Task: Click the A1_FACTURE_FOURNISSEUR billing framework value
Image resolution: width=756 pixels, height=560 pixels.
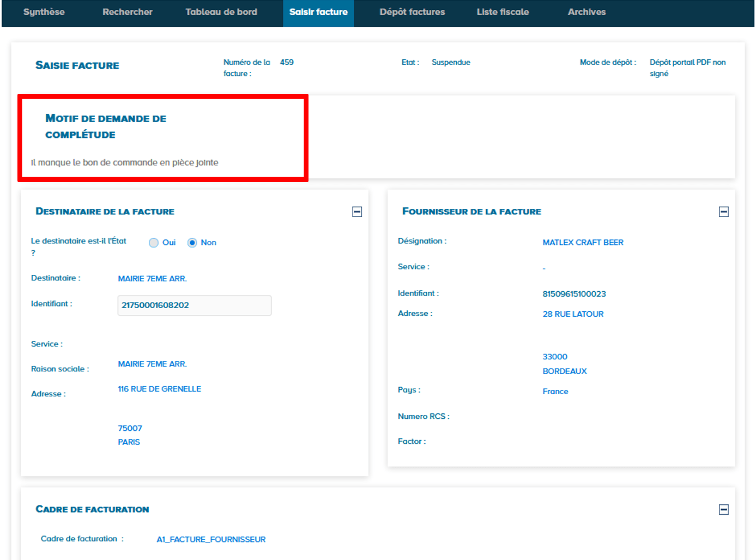Action: tap(211, 539)
